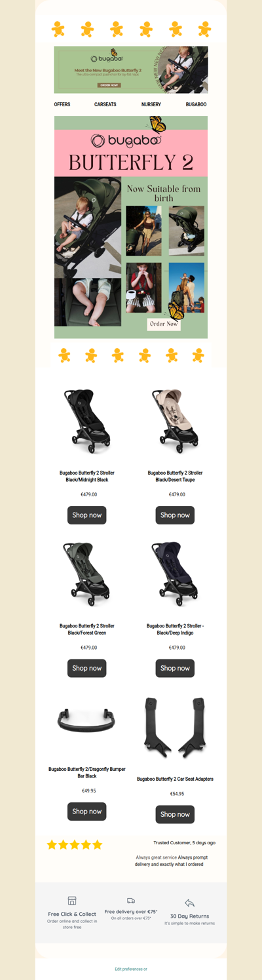Image resolution: width=262 pixels, height=980 pixels.
Task: Open the CARSEATS menu item
Action: click(105, 104)
